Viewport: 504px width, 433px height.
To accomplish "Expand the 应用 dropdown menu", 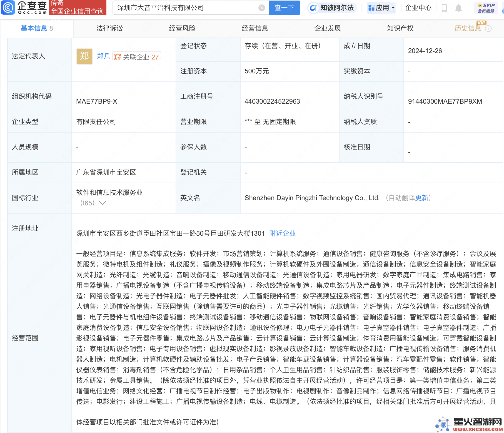I will click(381, 8).
